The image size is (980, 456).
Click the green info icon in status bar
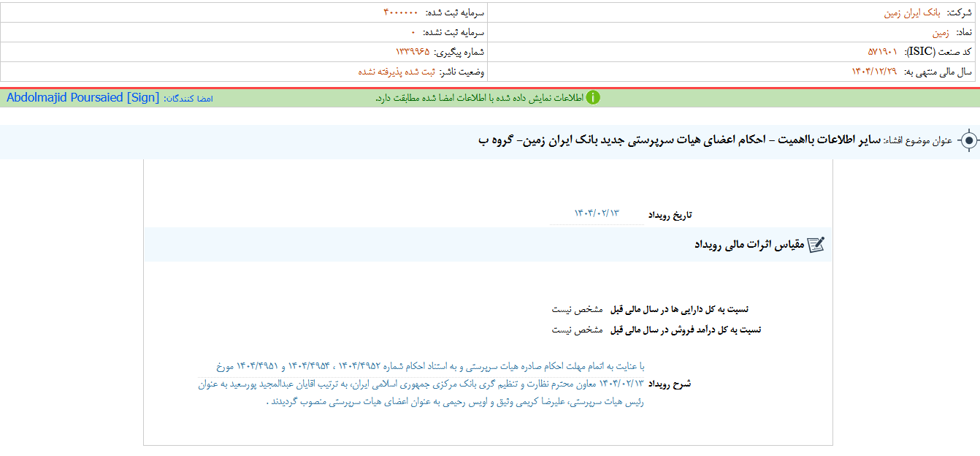(x=593, y=98)
